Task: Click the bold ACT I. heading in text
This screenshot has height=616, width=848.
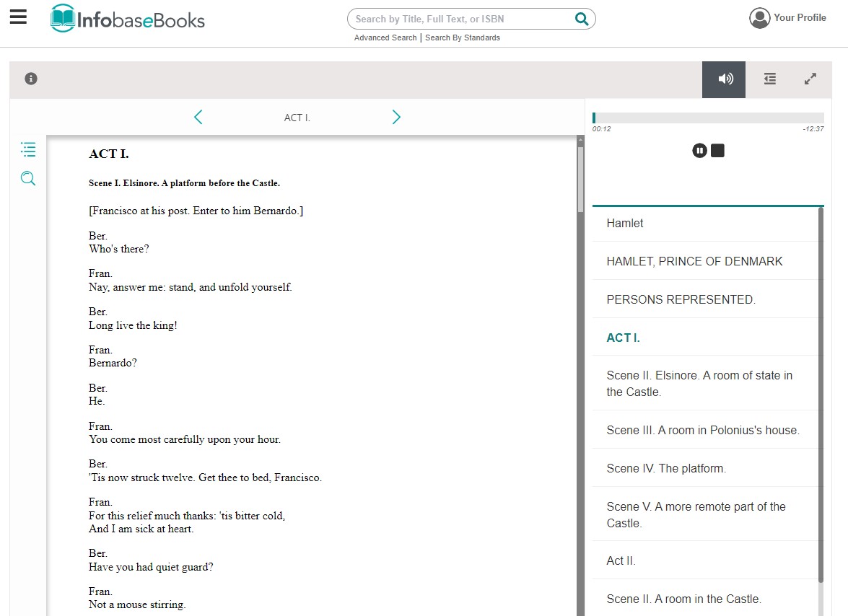Action: [x=109, y=154]
